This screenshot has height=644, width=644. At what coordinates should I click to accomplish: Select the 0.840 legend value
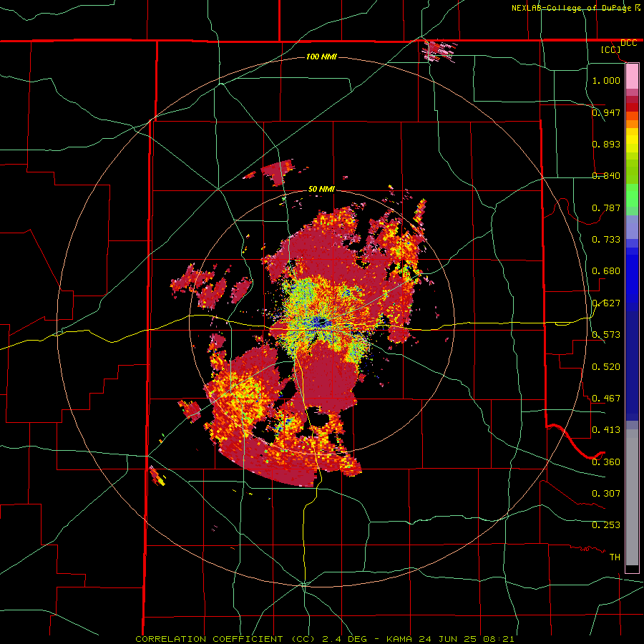coord(606,175)
